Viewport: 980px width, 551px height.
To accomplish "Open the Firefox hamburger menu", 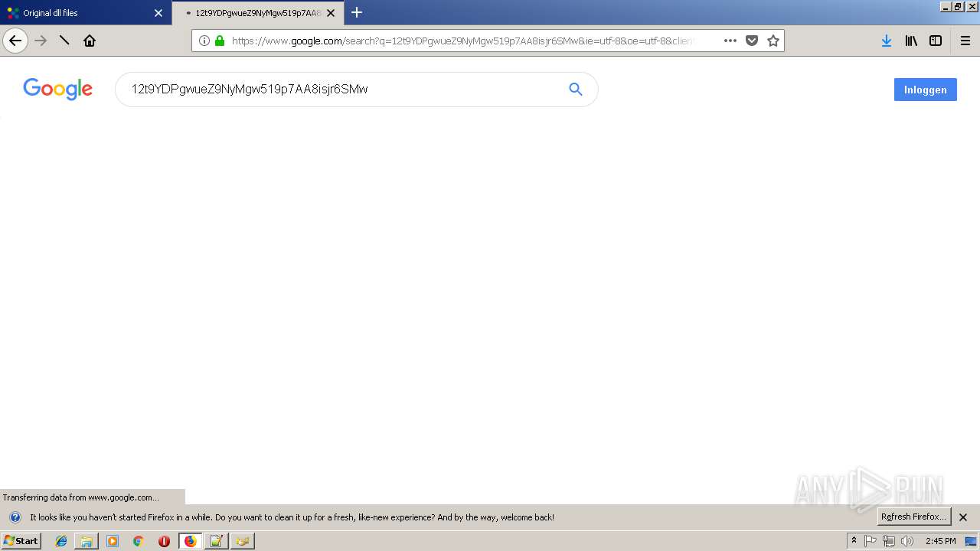I will 965,41.
